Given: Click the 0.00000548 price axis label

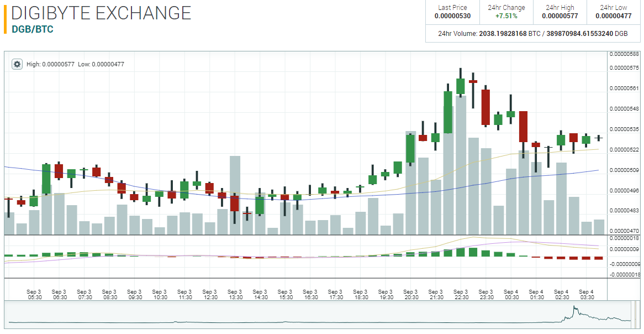Looking at the screenshot, I should point(624,109).
